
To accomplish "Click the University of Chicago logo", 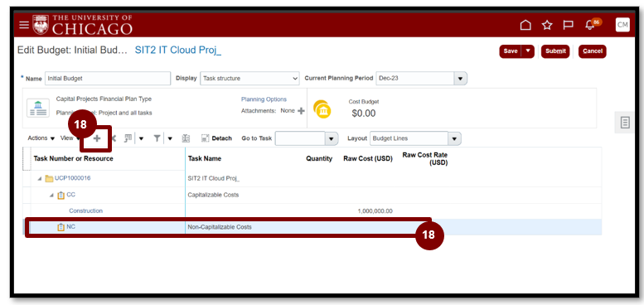I will 83,25.
